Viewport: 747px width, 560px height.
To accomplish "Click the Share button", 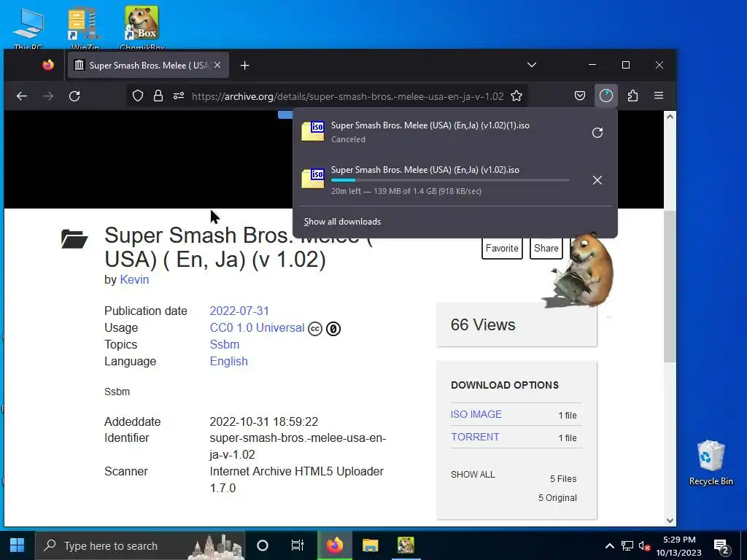I will pos(546,248).
